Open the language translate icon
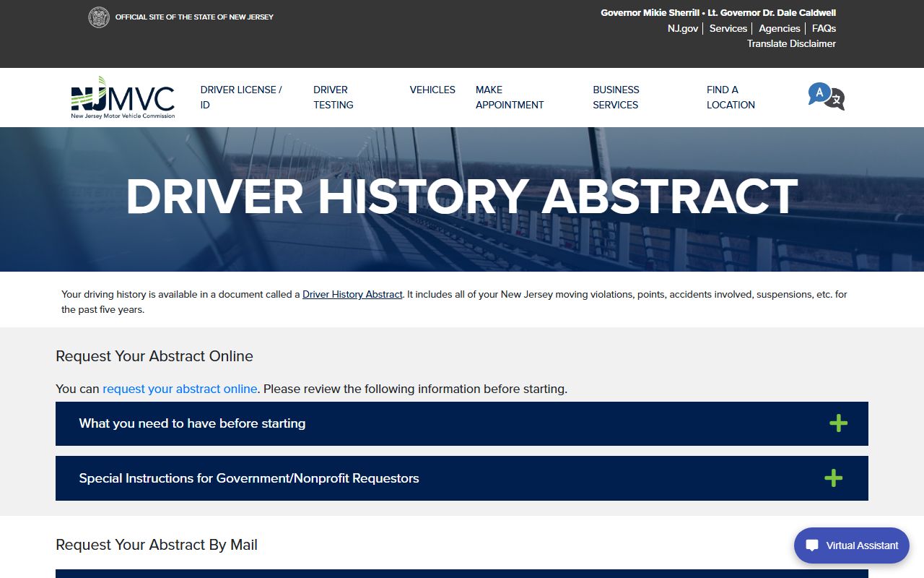Screen dimensions: 924x578 pyautogui.click(x=827, y=97)
